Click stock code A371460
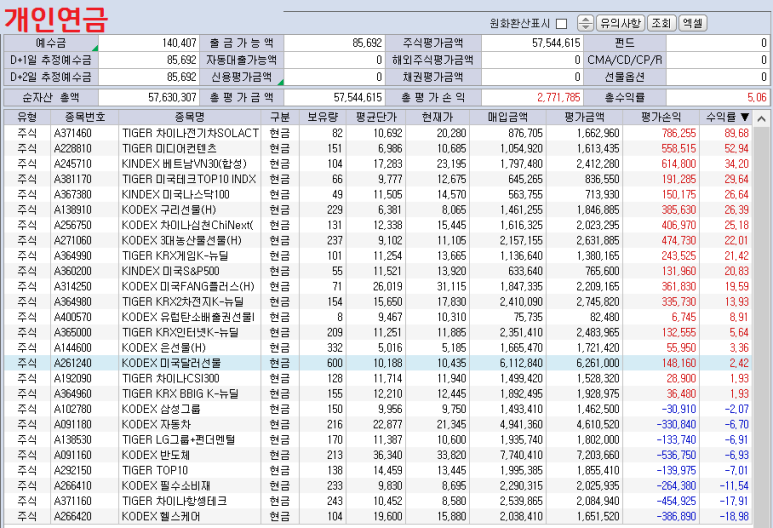Screen dimensions: 773x528 [x=72, y=133]
